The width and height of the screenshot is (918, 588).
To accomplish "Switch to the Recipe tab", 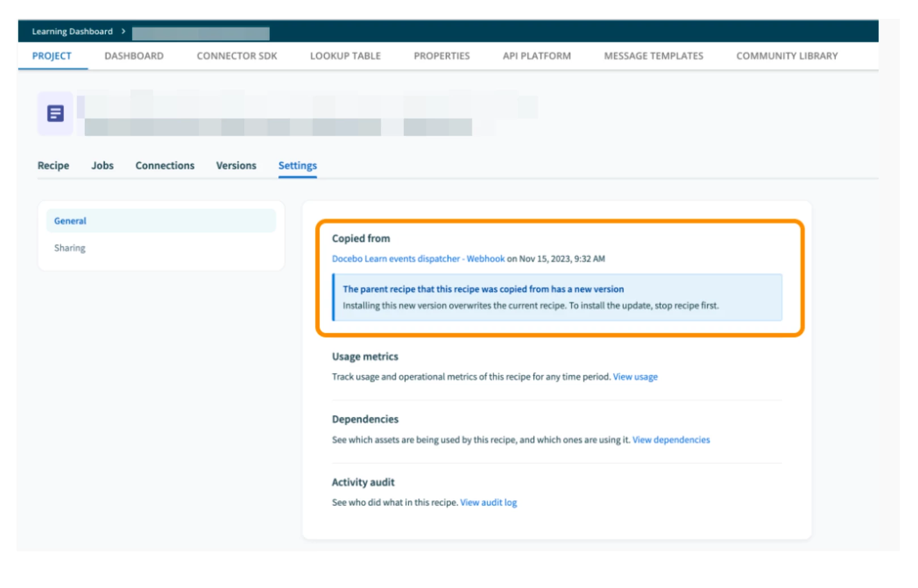I will pyautogui.click(x=53, y=165).
